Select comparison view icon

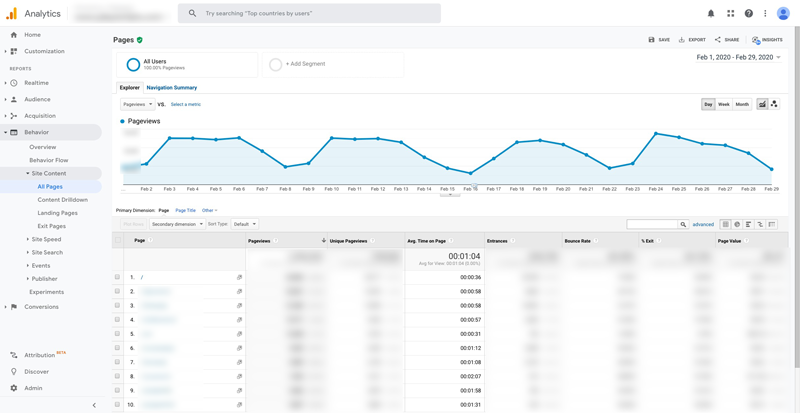(x=760, y=224)
